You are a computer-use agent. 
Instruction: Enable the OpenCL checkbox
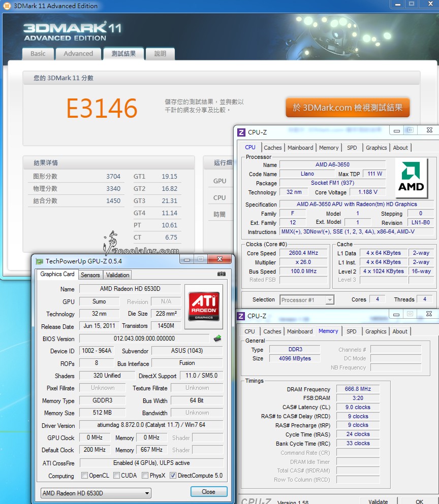click(x=85, y=475)
